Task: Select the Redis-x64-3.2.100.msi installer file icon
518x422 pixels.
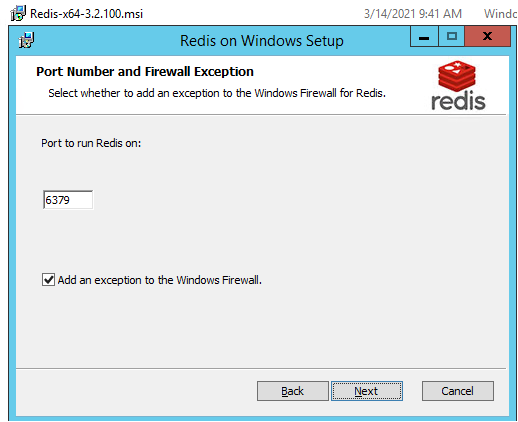Action: tap(18, 13)
